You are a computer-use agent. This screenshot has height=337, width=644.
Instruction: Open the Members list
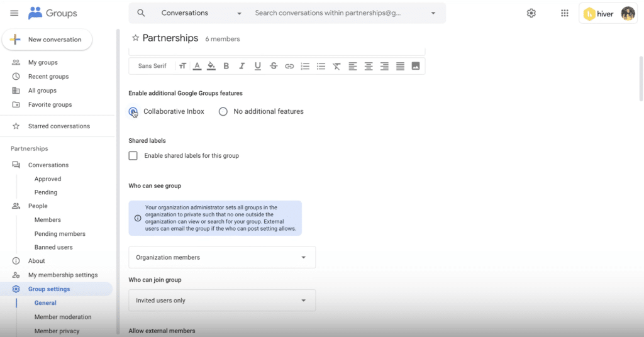point(48,219)
